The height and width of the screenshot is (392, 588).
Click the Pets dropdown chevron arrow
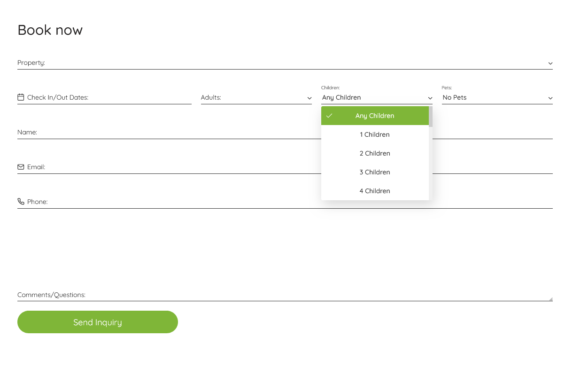click(x=550, y=98)
